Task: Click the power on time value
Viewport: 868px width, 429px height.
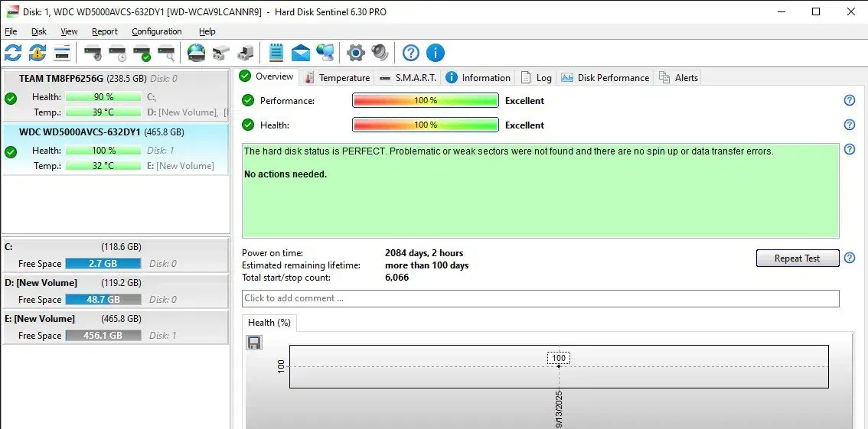Action: [x=424, y=253]
